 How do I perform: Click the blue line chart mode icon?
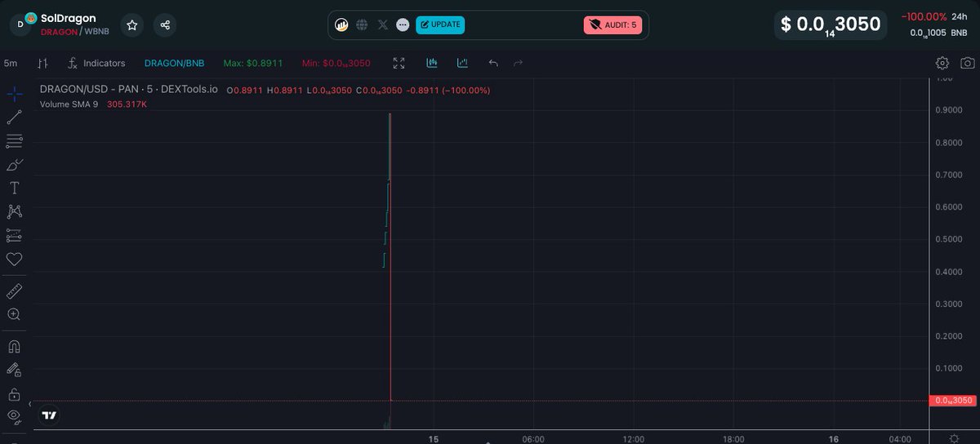pyautogui.click(x=462, y=63)
